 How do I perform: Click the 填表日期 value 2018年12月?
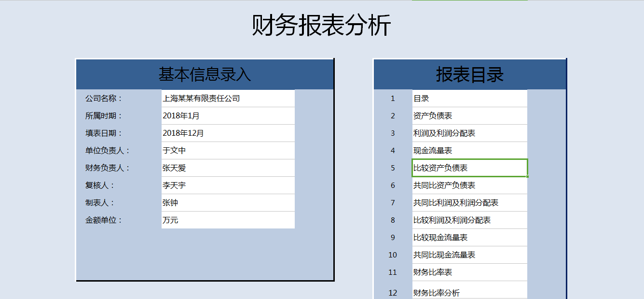[x=228, y=133]
